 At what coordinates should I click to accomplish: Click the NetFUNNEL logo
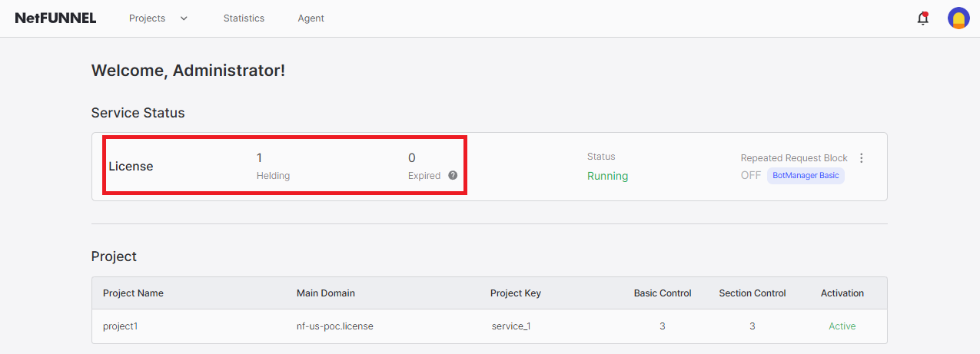55,18
